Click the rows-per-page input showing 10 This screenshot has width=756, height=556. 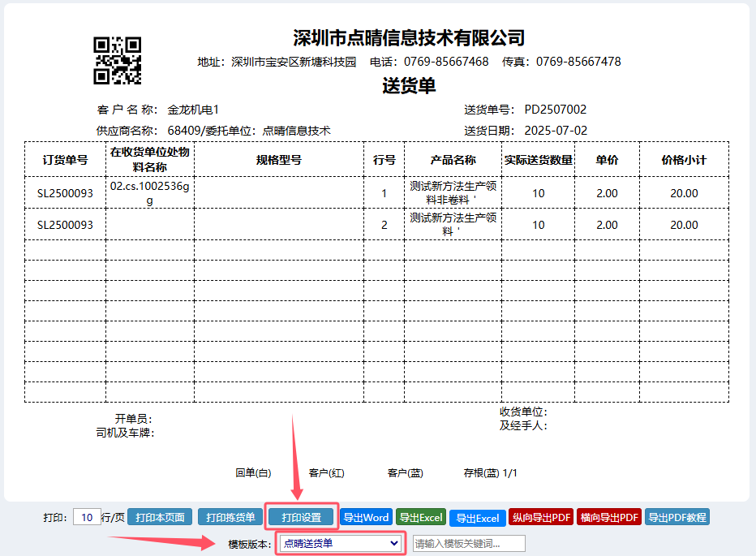click(86, 517)
